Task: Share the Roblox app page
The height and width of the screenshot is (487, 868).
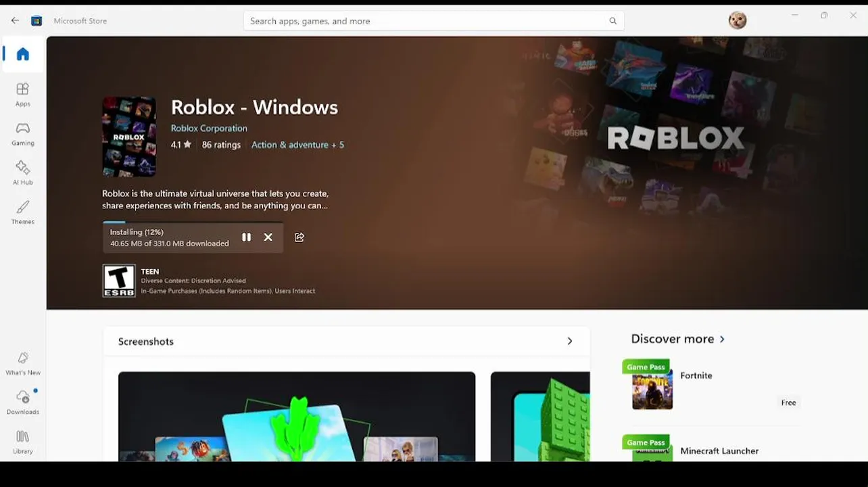Action: coord(299,237)
